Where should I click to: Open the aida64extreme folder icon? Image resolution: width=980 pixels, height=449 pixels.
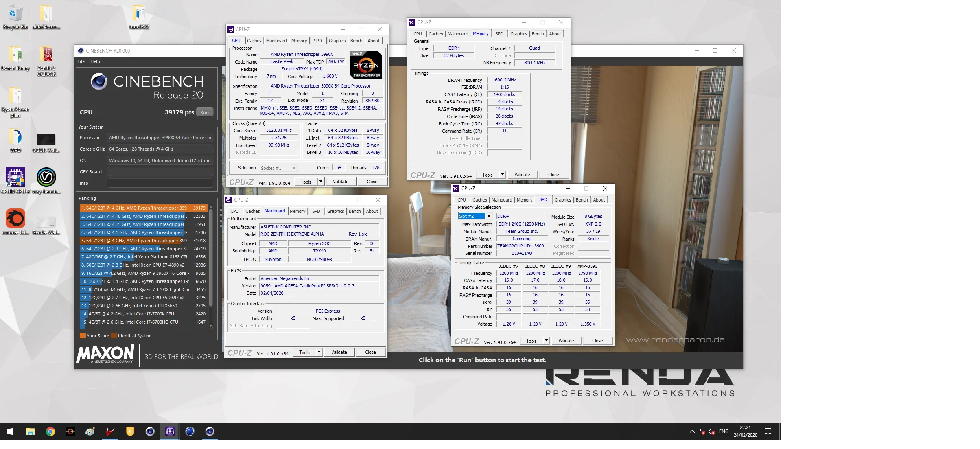46,17
